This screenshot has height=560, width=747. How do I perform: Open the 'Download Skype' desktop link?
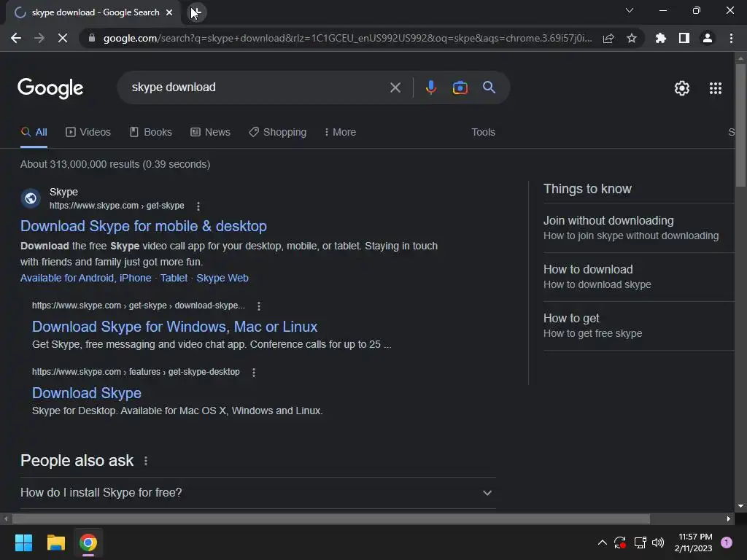point(87,393)
